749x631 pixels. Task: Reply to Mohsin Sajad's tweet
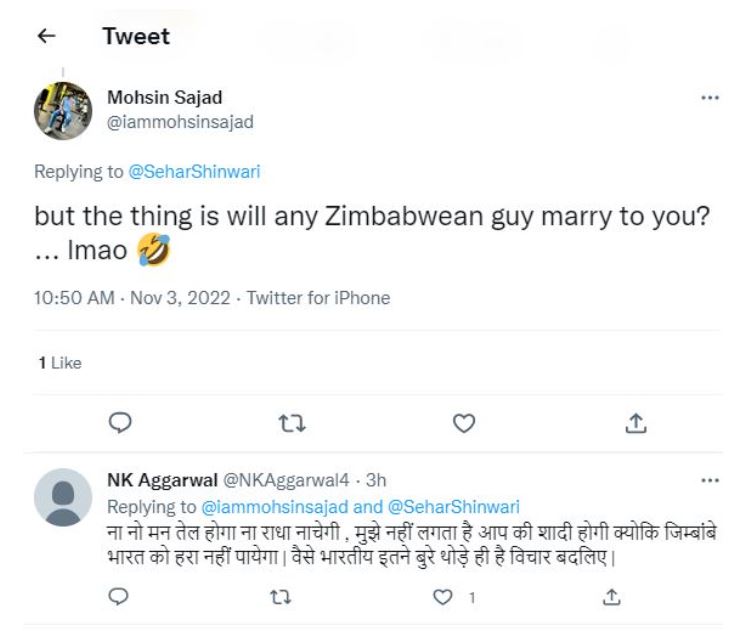click(x=119, y=424)
